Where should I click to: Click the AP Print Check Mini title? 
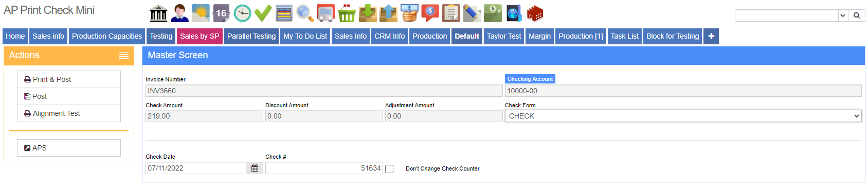pyautogui.click(x=49, y=10)
